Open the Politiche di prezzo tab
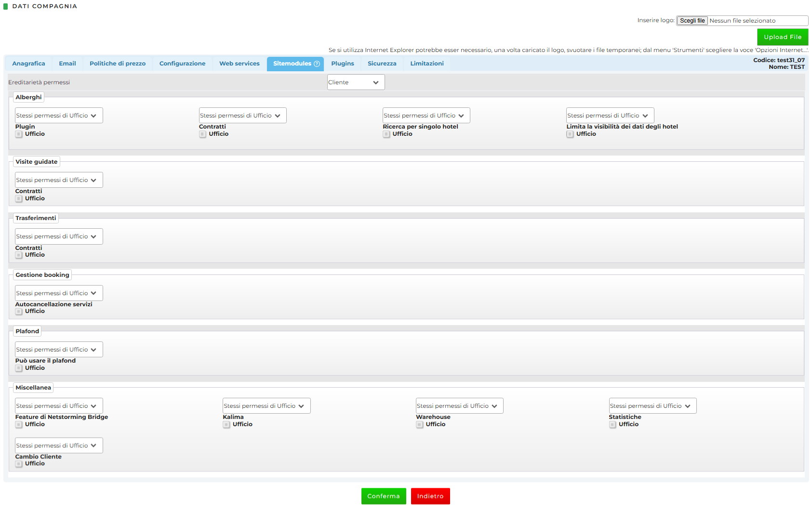Image resolution: width=812 pixels, height=509 pixels. (x=118, y=64)
